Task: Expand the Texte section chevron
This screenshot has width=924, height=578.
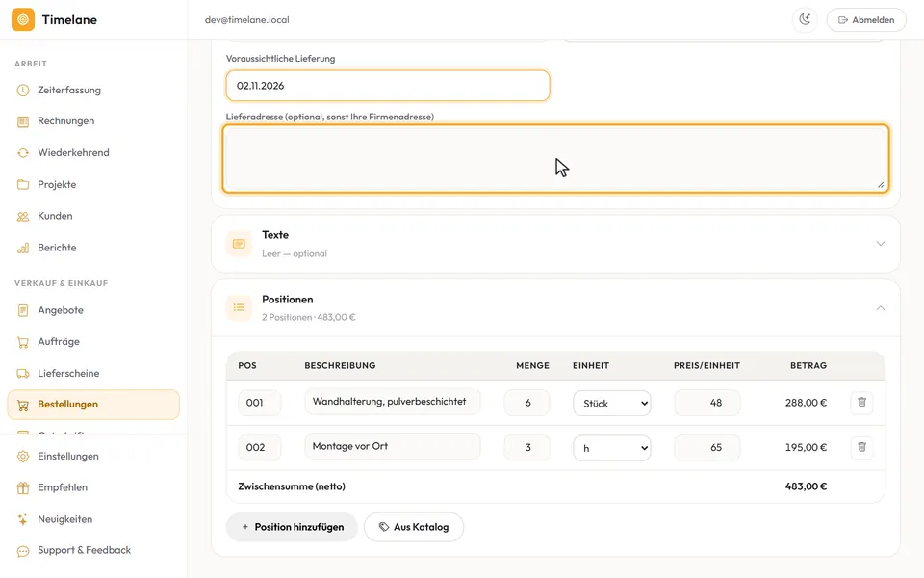Action: [x=880, y=244]
